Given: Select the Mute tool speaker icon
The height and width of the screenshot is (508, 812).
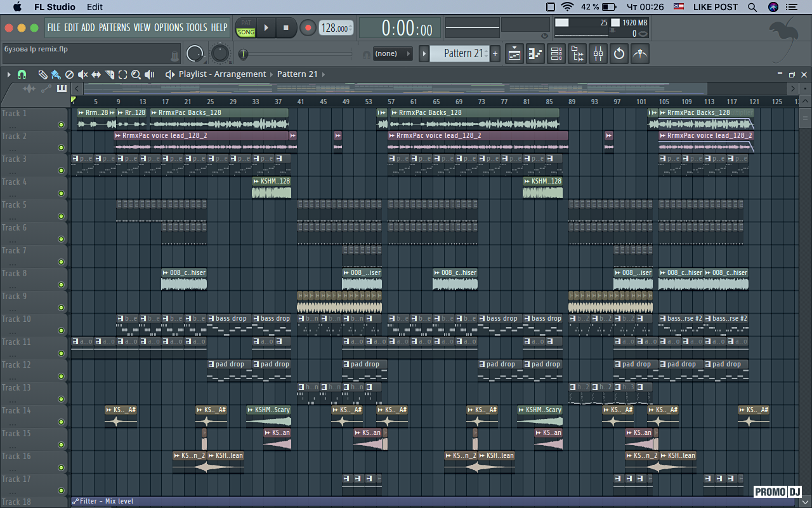Looking at the screenshot, I should tap(82, 74).
